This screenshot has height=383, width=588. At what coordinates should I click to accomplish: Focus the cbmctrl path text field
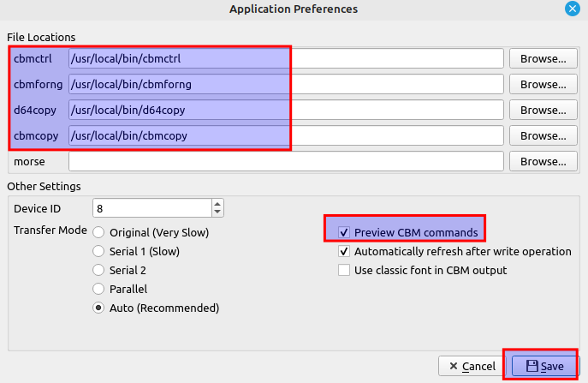(285, 59)
